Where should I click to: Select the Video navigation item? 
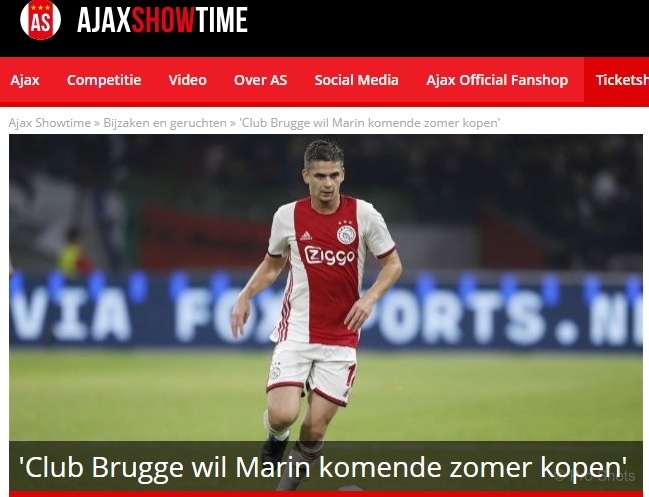[187, 80]
